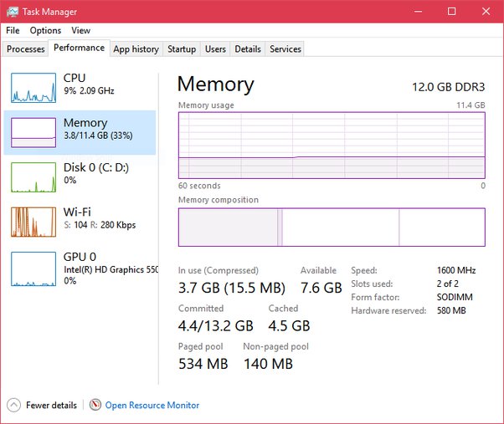The height and width of the screenshot is (424, 504).
Task: Click the Paged pool value 534 MB
Action: pos(203,364)
